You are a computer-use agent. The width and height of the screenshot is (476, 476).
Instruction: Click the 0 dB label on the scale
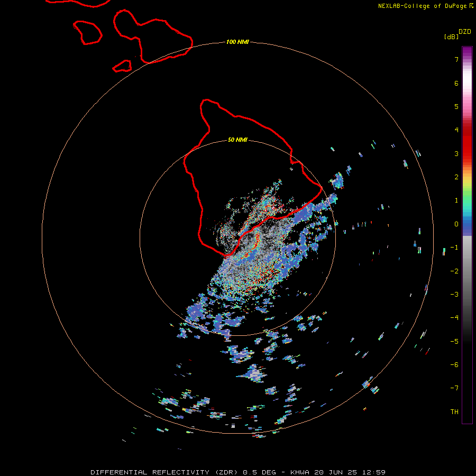click(x=456, y=224)
